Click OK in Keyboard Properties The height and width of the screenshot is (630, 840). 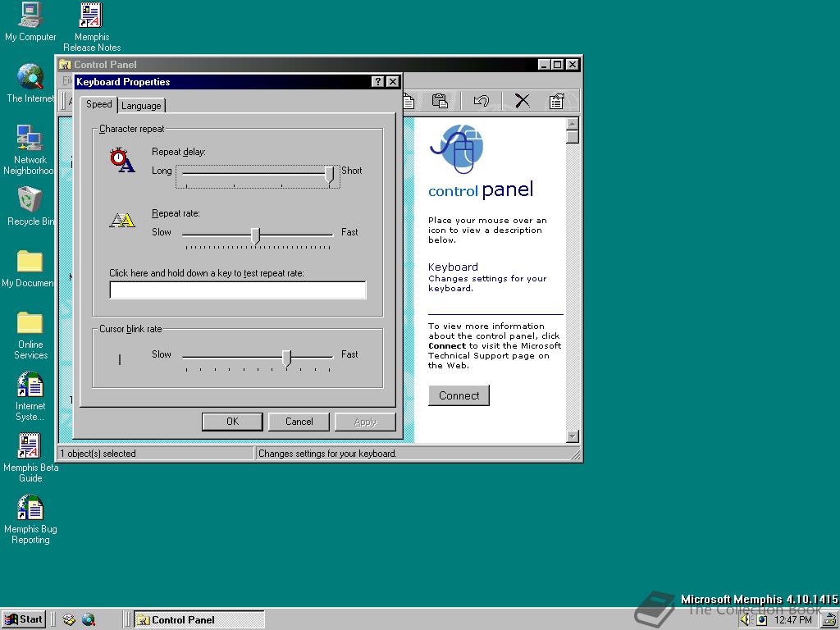coord(232,422)
